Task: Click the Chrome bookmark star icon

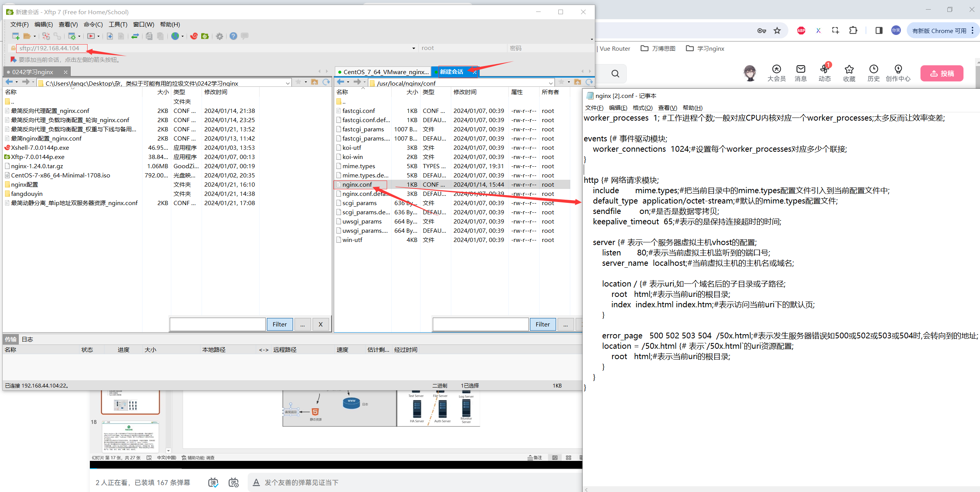Action: point(777,31)
